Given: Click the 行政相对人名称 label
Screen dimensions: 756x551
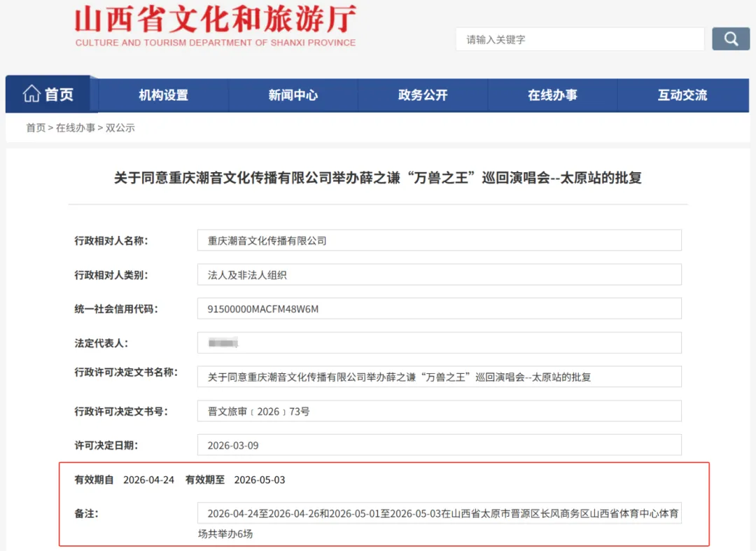Looking at the screenshot, I should click(x=111, y=241).
